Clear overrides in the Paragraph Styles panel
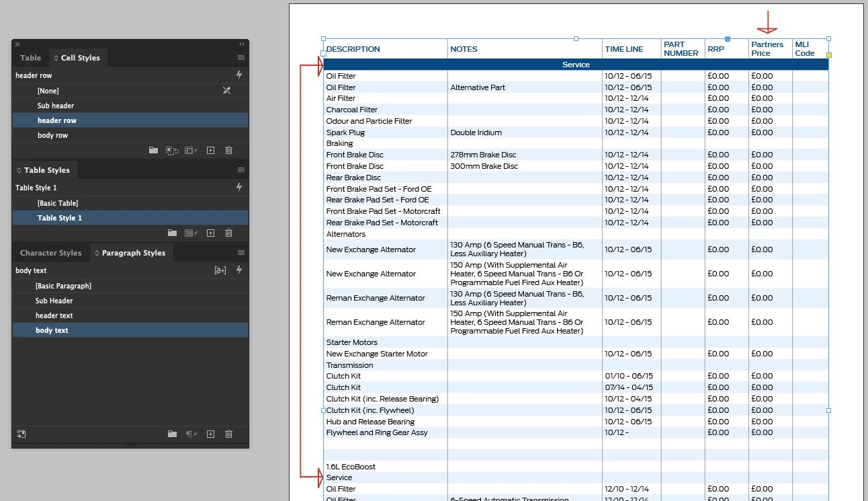The width and height of the screenshot is (868, 501). pos(191,434)
